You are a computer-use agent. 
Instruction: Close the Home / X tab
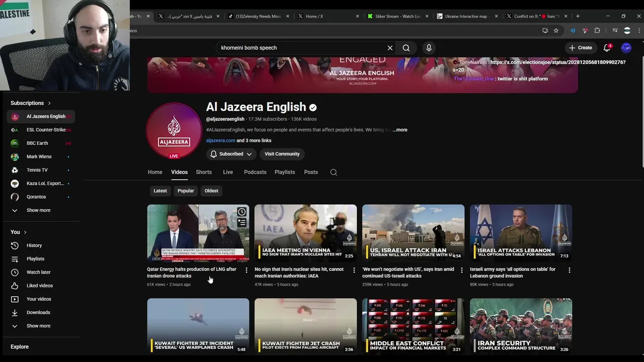358,16
